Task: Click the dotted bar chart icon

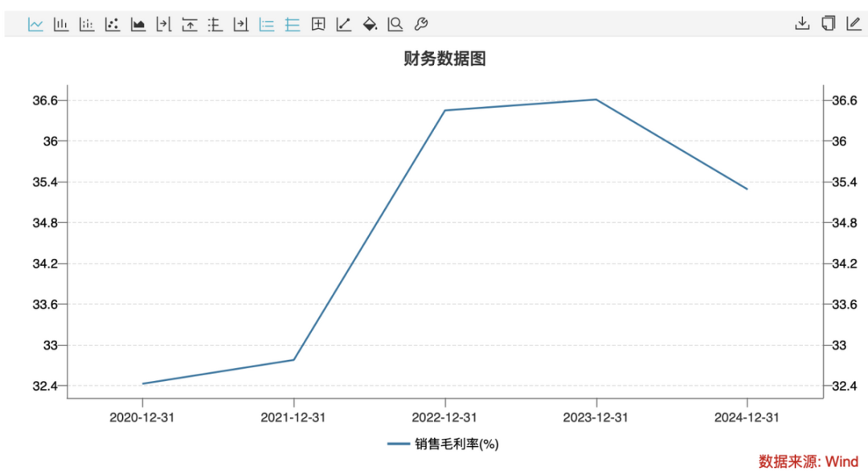Action: (87, 24)
